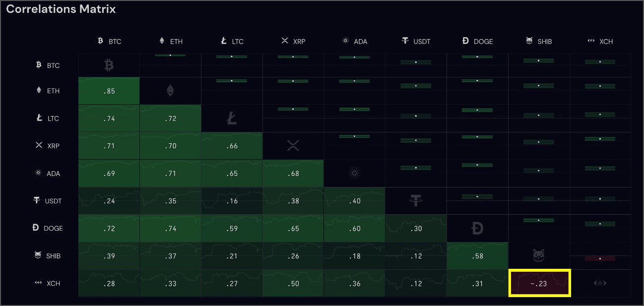
Task: Click the Ethereum diamond logo diagonal cell
Action: coord(170,90)
